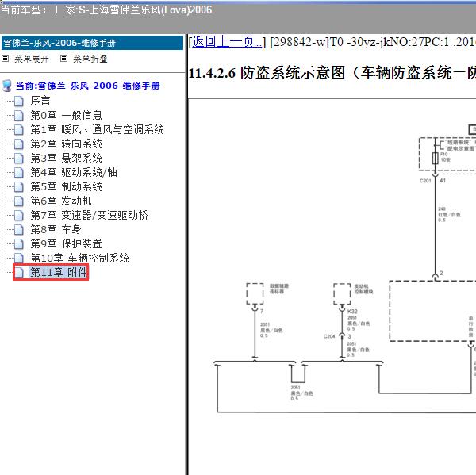Open chapter 第0章 一般信息
The image size is (476, 475).
pyautogui.click(x=66, y=115)
